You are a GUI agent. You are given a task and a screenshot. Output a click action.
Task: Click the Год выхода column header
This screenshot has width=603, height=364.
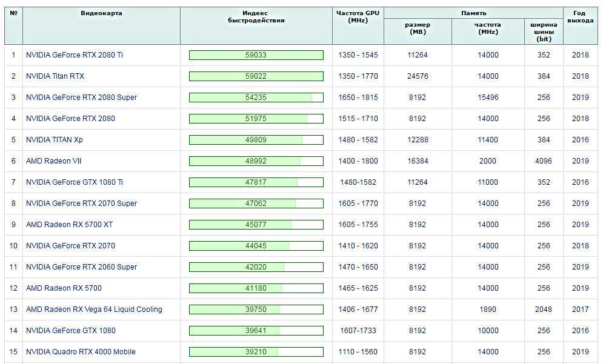[x=581, y=16]
